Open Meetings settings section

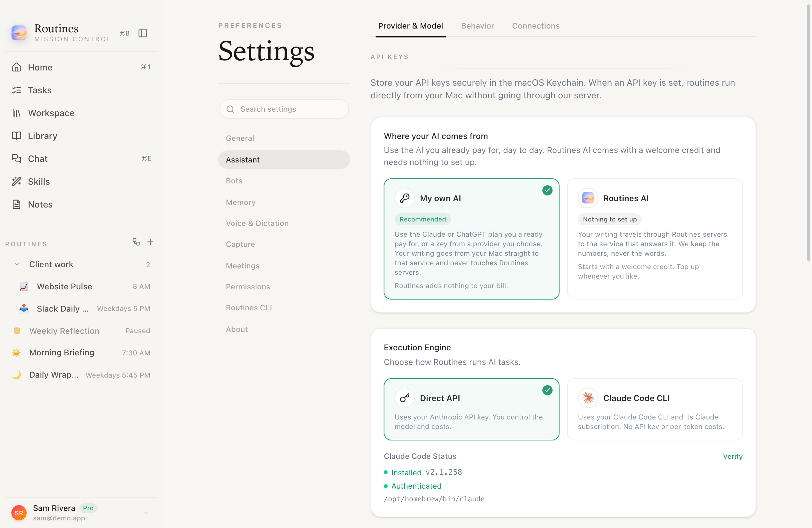click(284, 266)
